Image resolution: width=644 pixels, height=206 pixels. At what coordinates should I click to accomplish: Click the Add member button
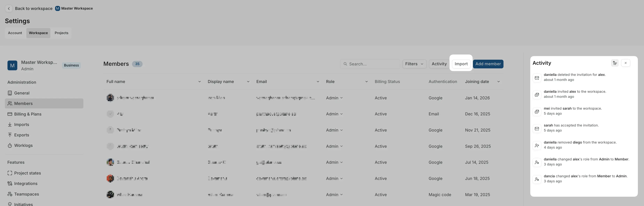coord(488,64)
